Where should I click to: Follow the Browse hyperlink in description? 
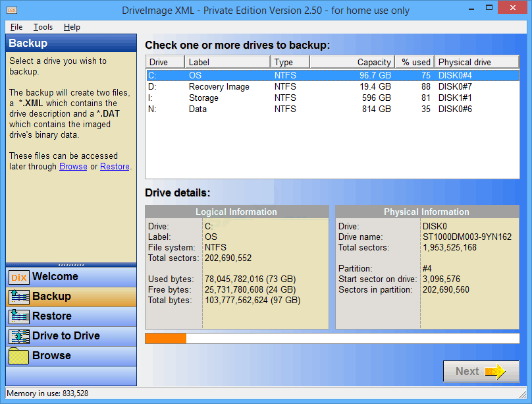73,167
